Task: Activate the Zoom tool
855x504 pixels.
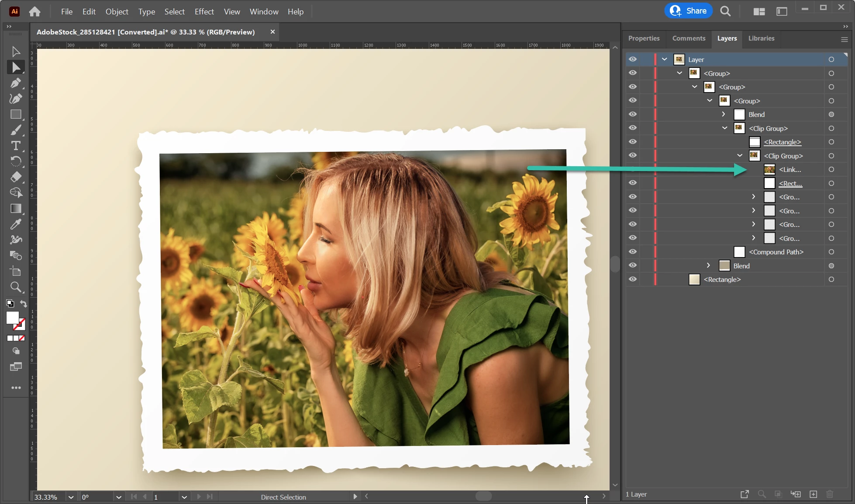Action: 16,287
